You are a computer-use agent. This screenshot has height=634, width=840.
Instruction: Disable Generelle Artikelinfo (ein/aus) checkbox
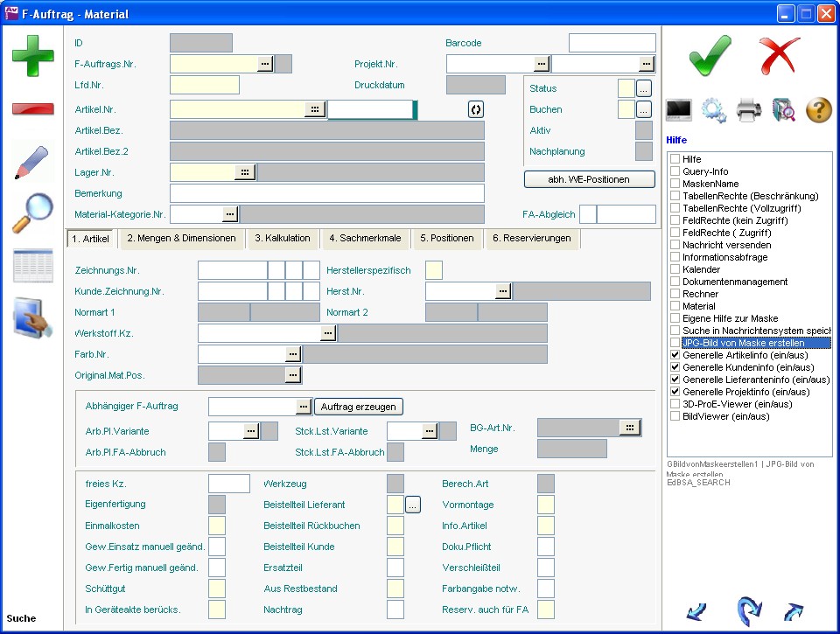[675, 356]
